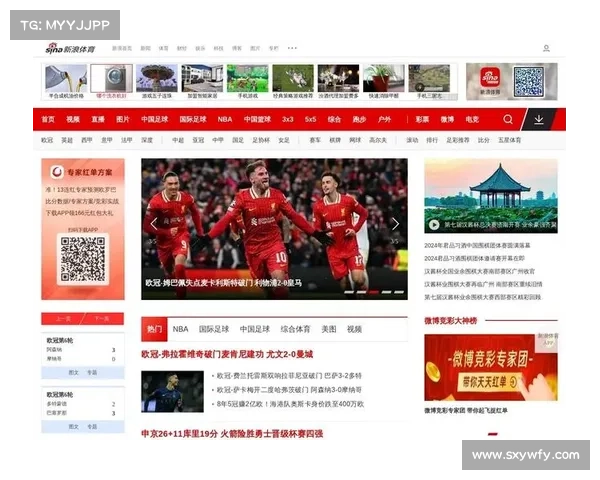This screenshot has height=480, width=600.
Task: Go to previous carousel slide arrow
Action: point(154,224)
